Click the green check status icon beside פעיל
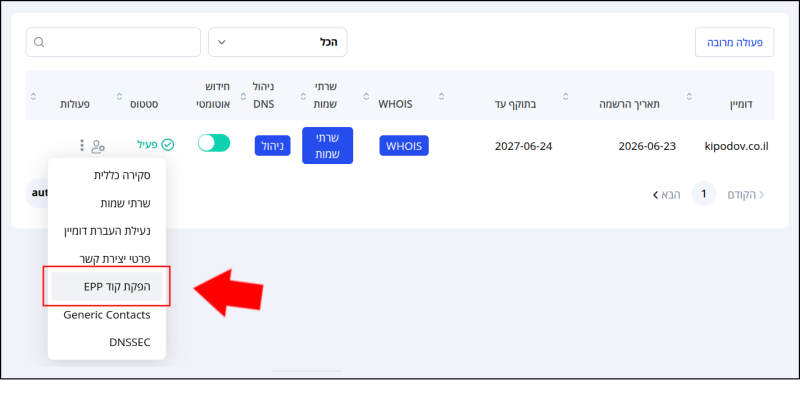The height and width of the screenshot is (397, 800). click(167, 145)
